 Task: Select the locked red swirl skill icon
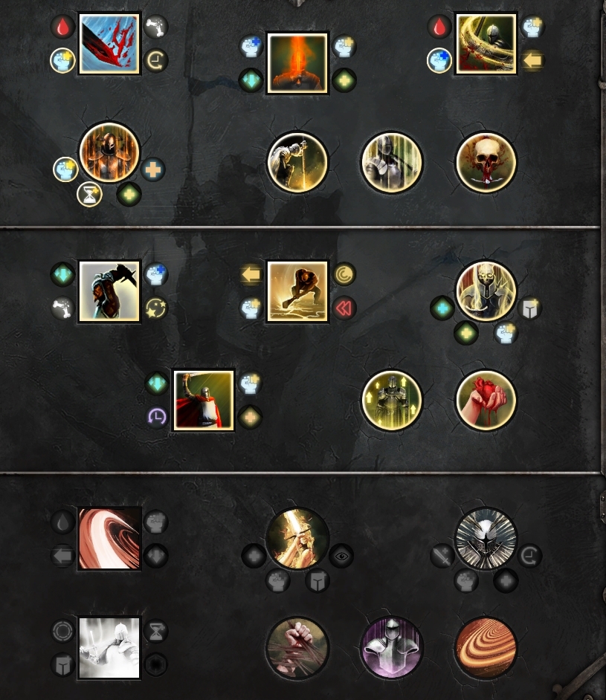point(109,539)
